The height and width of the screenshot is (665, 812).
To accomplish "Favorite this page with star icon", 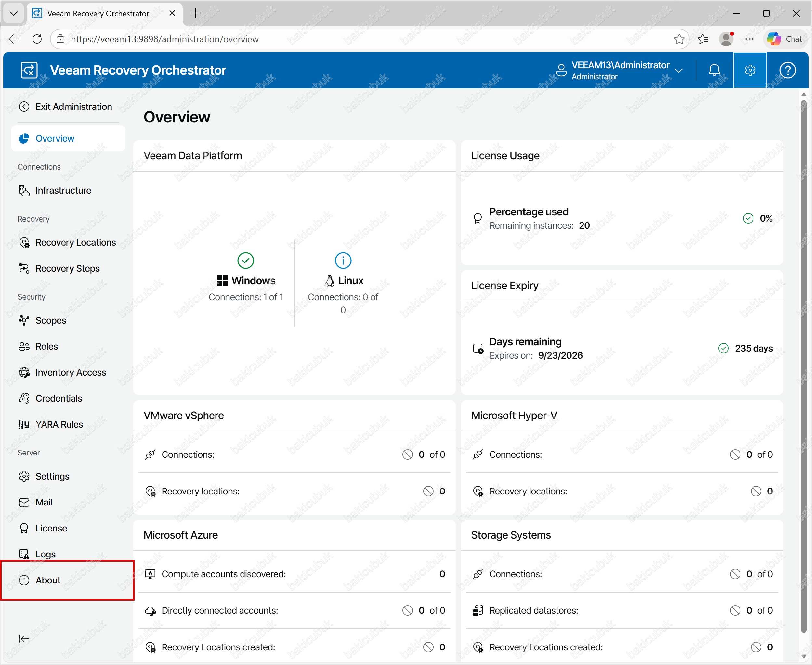I will (x=679, y=39).
